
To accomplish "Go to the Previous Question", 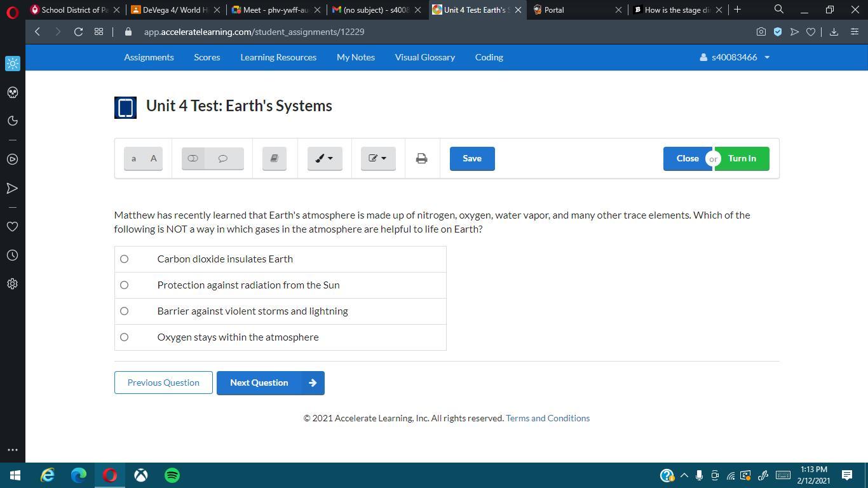I will (x=163, y=383).
